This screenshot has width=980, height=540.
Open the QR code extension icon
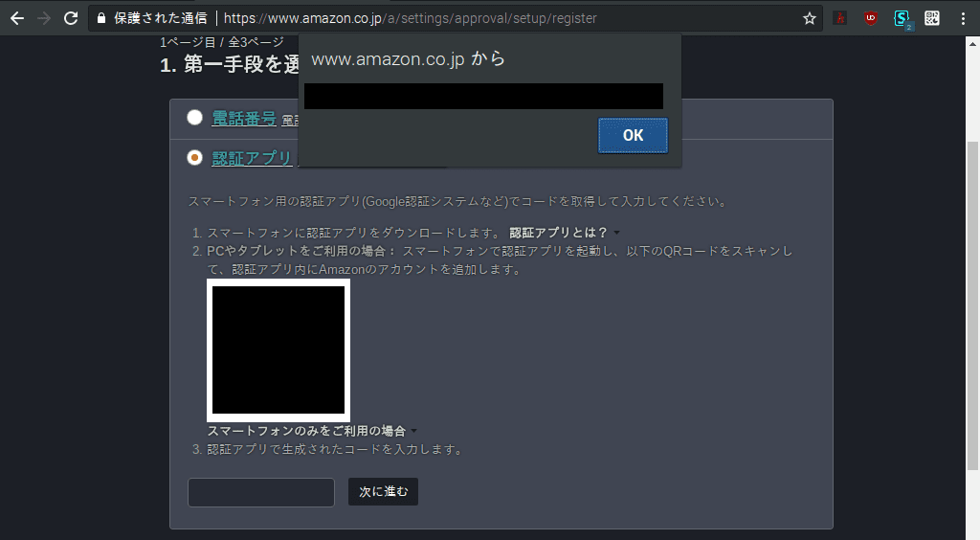932,18
